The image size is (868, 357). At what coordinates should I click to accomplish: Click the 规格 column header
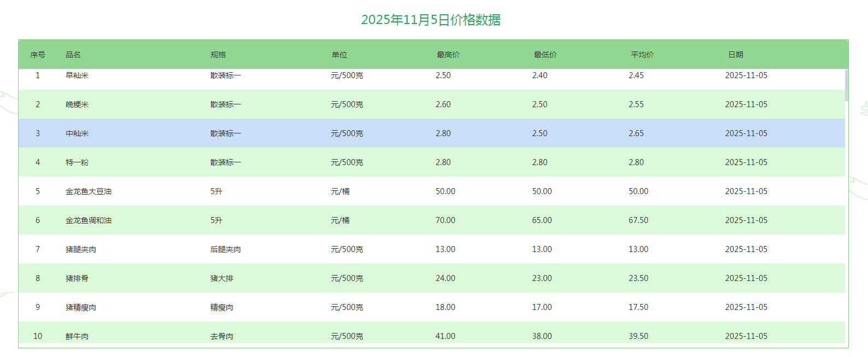coord(218,55)
